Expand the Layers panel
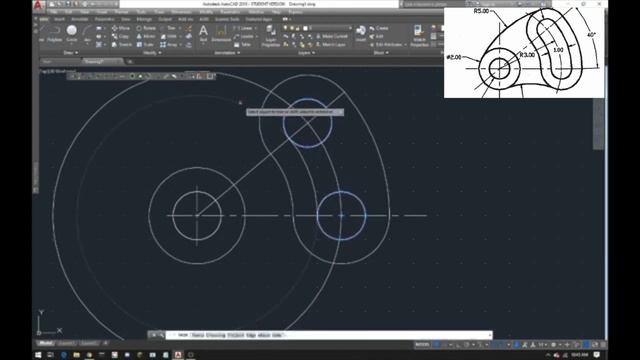The width and height of the screenshot is (640, 360). (x=306, y=53)
